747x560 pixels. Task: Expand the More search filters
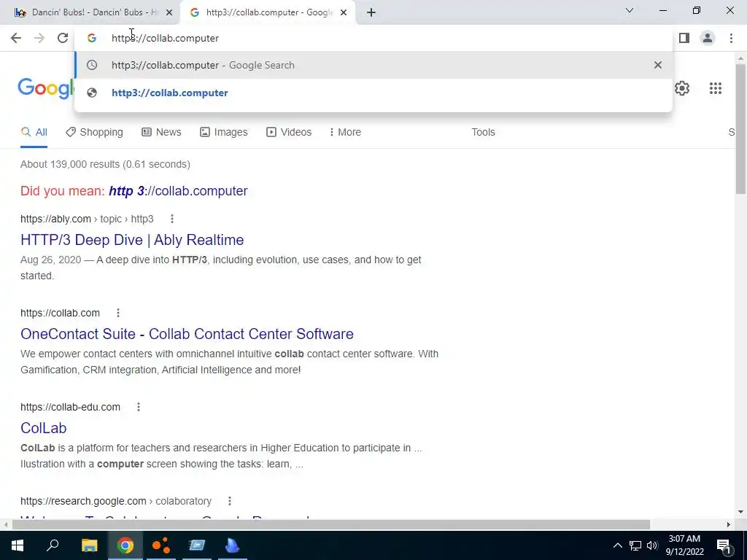pyautogui.click(x=345, y=133)
